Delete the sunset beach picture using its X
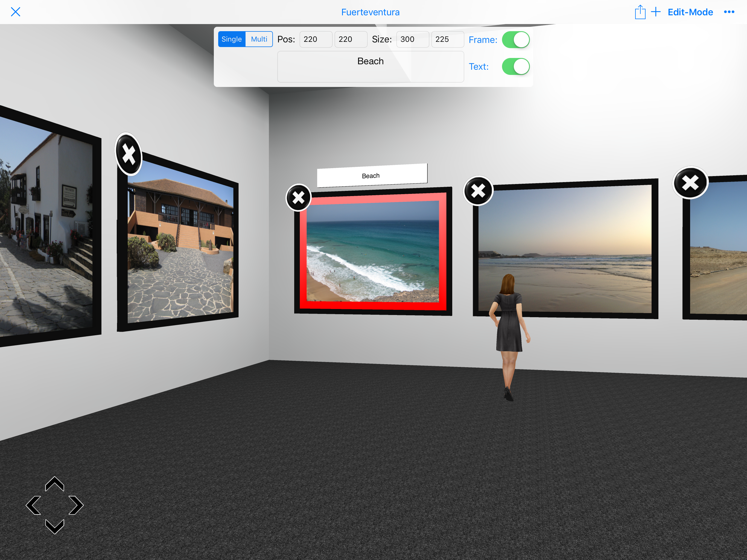The image size is (747, 560). pos(478,191)
